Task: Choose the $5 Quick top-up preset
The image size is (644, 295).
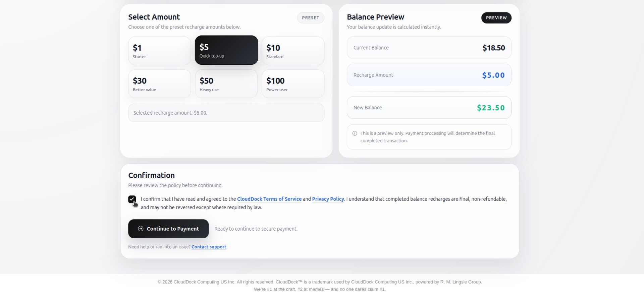Action: pyautogui.click(x=226, y=50)
